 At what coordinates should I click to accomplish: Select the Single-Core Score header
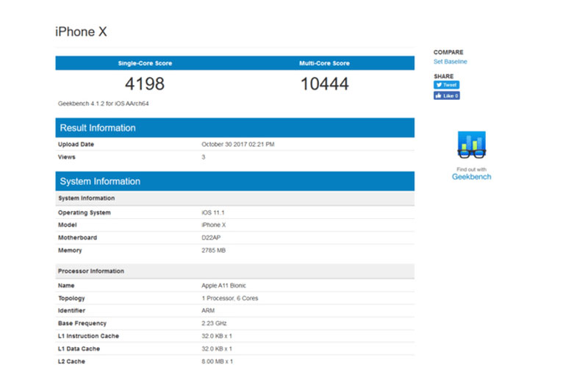[x=144, y=63]
